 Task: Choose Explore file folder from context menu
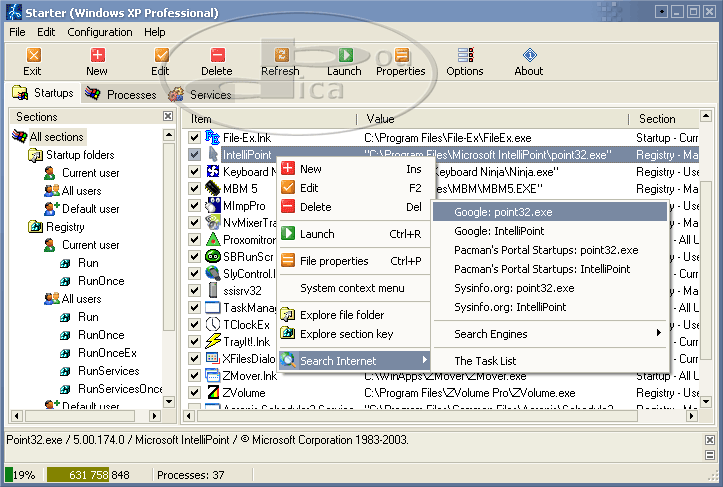click(342, 315)
